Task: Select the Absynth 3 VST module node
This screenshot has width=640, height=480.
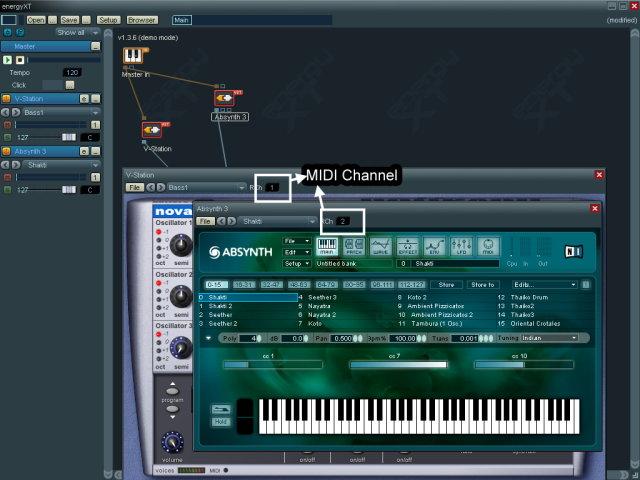Action: point(225,98)
